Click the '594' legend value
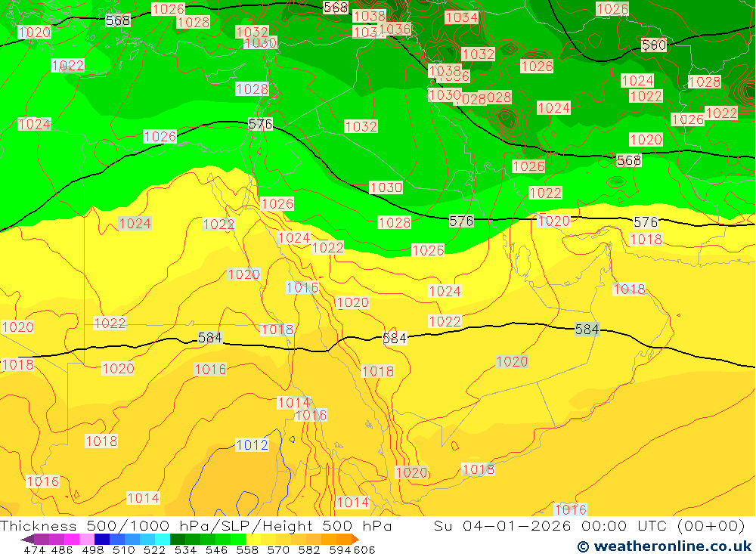The height and width of the screenshot is (554, 756). tap(340, 549)
